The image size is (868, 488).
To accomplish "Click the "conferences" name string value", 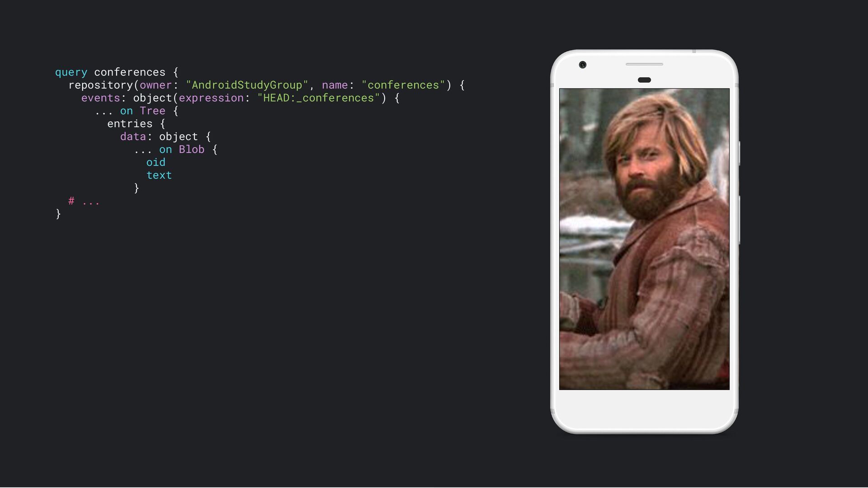I will click(x=403, y=85).
